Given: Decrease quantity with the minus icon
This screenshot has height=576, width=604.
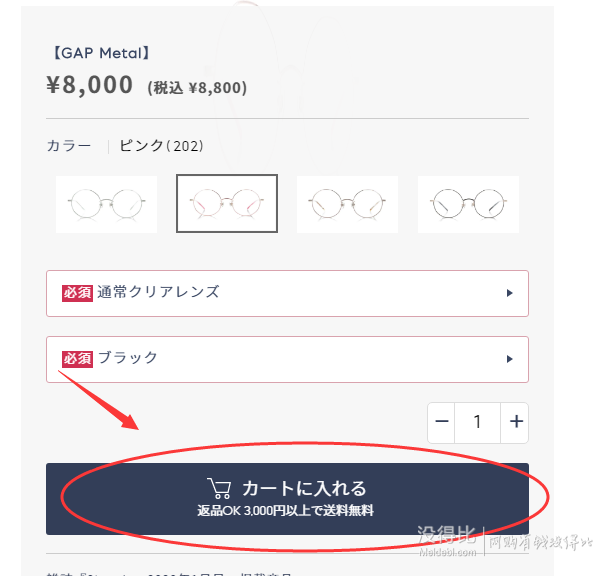Looking at the screenshot, I should (x=441, y=422).
